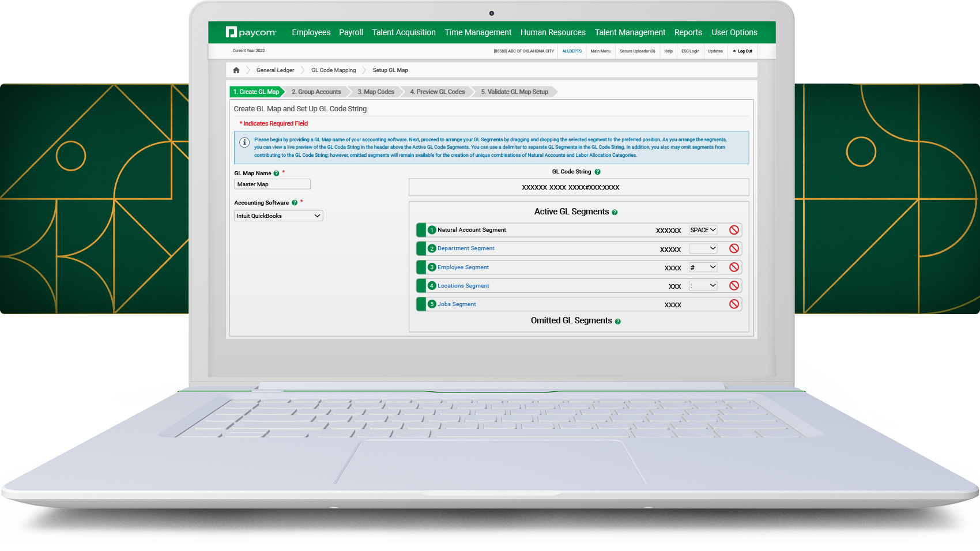Open the SPACE delimiter dropdown for Natural Account
Image resolution: width=980 pixels, height=551 pixels.
(x=703, y=230)
